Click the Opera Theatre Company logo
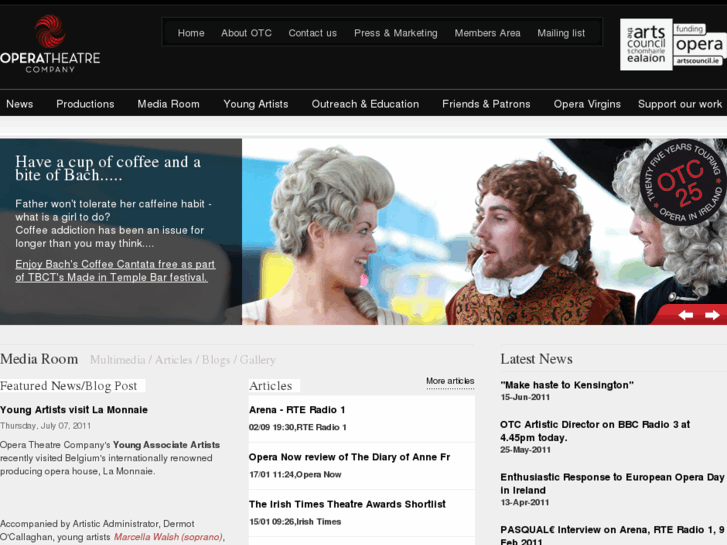Image resolution: width=727 pixels, height=545 pixels. click(x=50, y=44)
